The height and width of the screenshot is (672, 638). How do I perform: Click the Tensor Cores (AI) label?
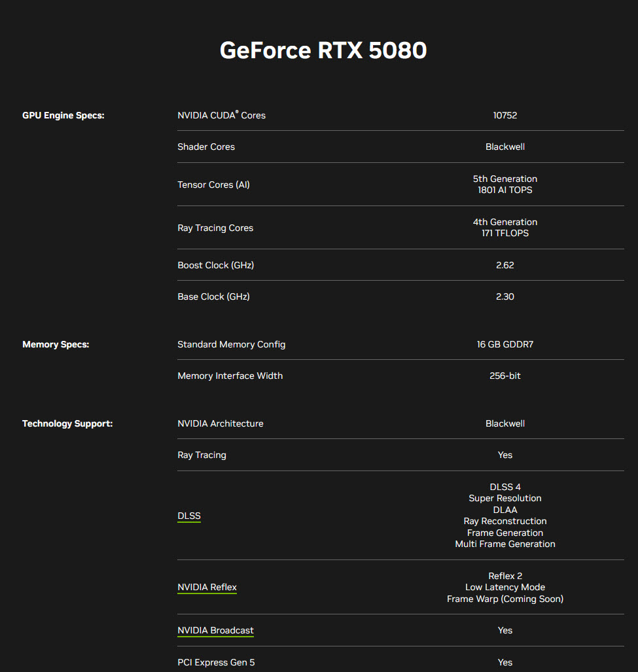coord(213,185)
